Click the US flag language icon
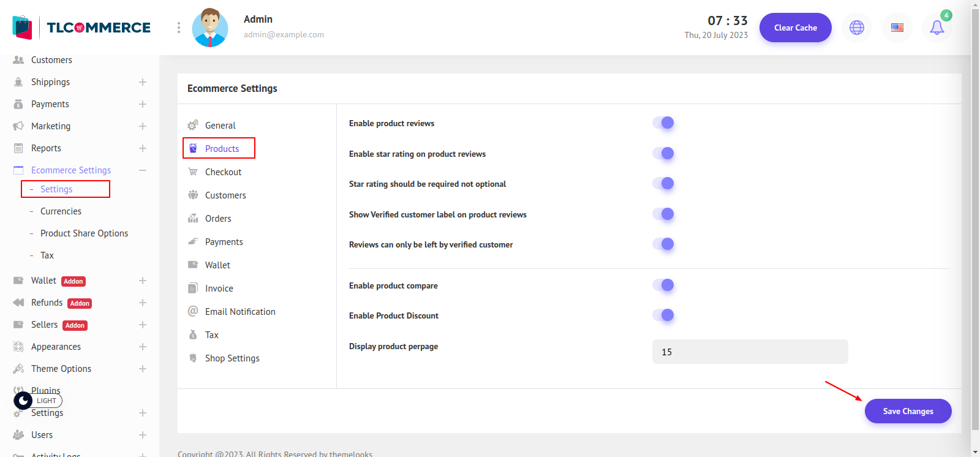Image resolution: width=980 pixels, height=457 pixels. (897, 28)
